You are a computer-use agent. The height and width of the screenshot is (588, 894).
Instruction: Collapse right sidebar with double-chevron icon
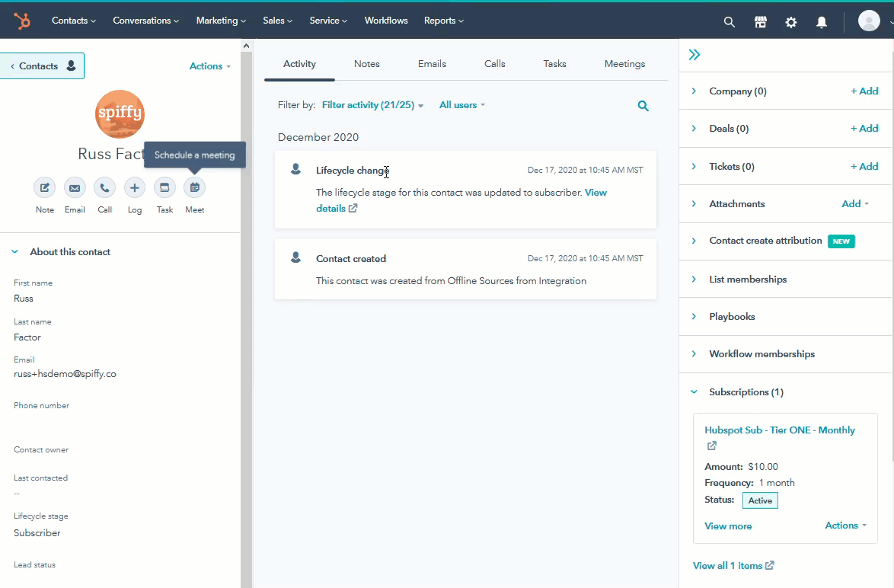tap(694, 55)
